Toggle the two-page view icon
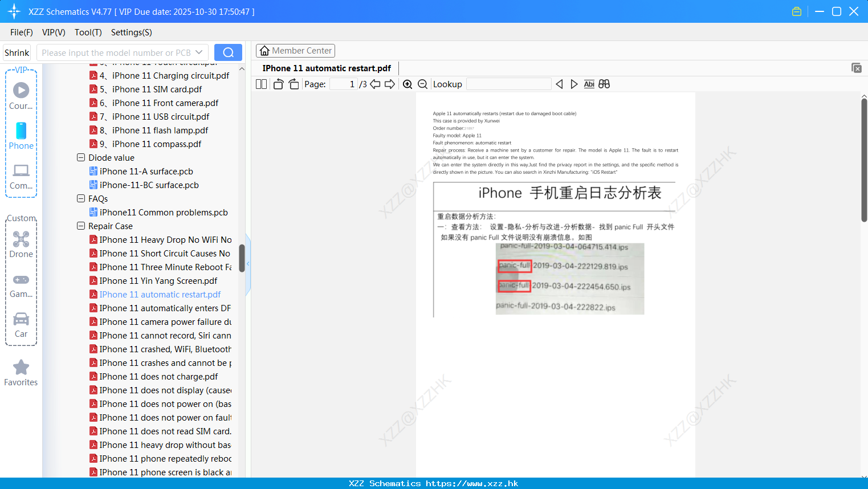Screen dimensions: 868x489 (x=261, y=84)
